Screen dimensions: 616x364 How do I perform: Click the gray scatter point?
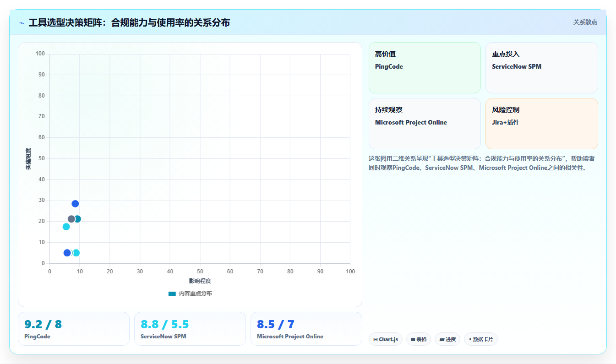(71, 219)
